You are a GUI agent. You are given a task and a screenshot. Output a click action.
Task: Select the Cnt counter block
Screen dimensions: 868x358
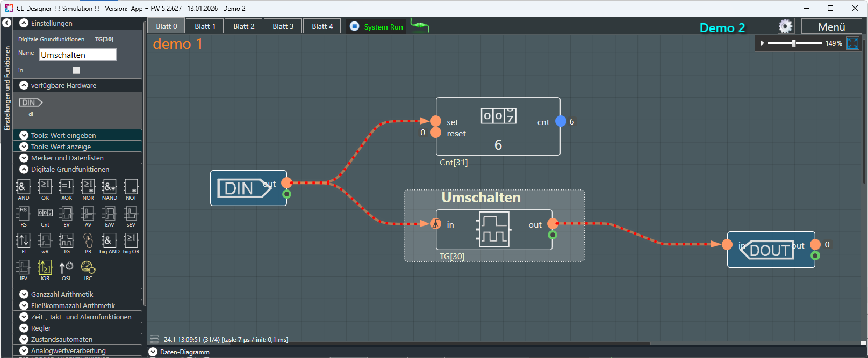(x=45, y=214)
